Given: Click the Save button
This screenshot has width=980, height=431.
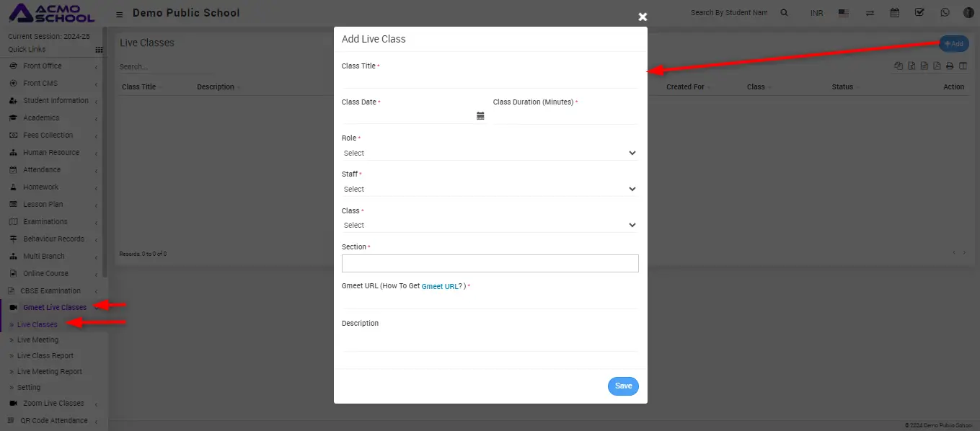Looking at the screenshot, I should point(623,386).
